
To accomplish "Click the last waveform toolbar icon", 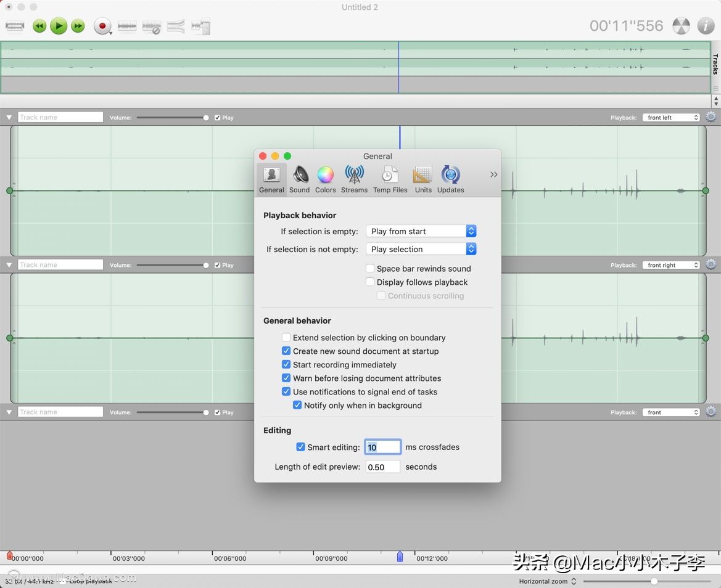I will (200, 27).
